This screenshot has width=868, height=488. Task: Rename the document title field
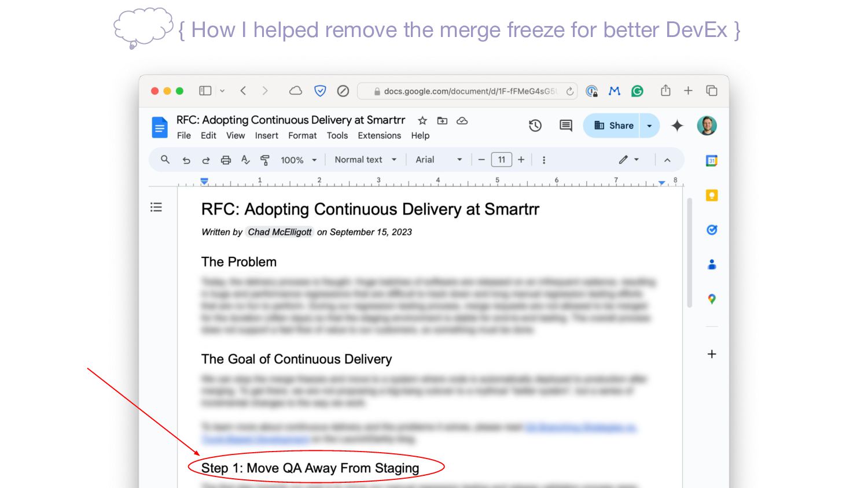(291, 120)
